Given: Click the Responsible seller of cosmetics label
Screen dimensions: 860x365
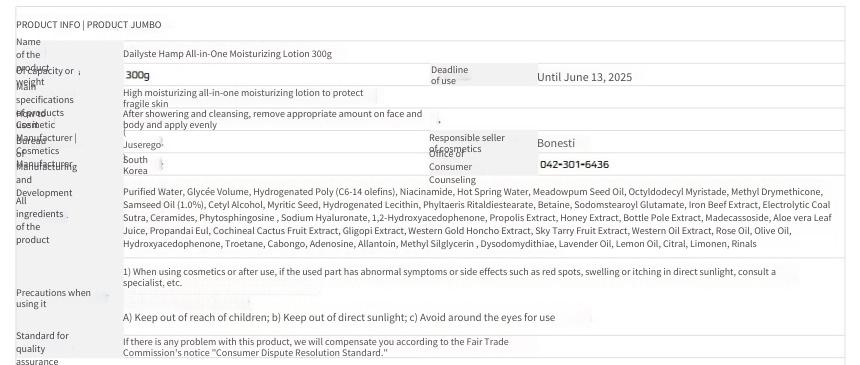Looking at the screenshot, I should point(467,143).
